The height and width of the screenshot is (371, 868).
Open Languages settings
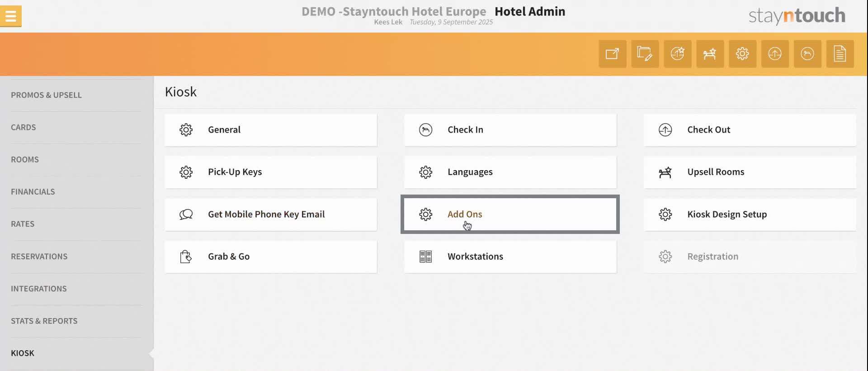[x=510, y=172]
